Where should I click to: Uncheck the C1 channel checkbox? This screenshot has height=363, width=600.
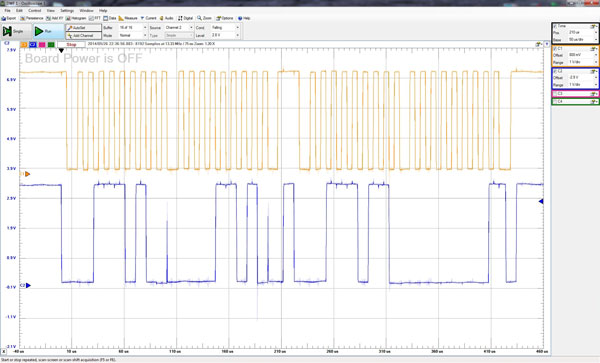click(555, 49)
